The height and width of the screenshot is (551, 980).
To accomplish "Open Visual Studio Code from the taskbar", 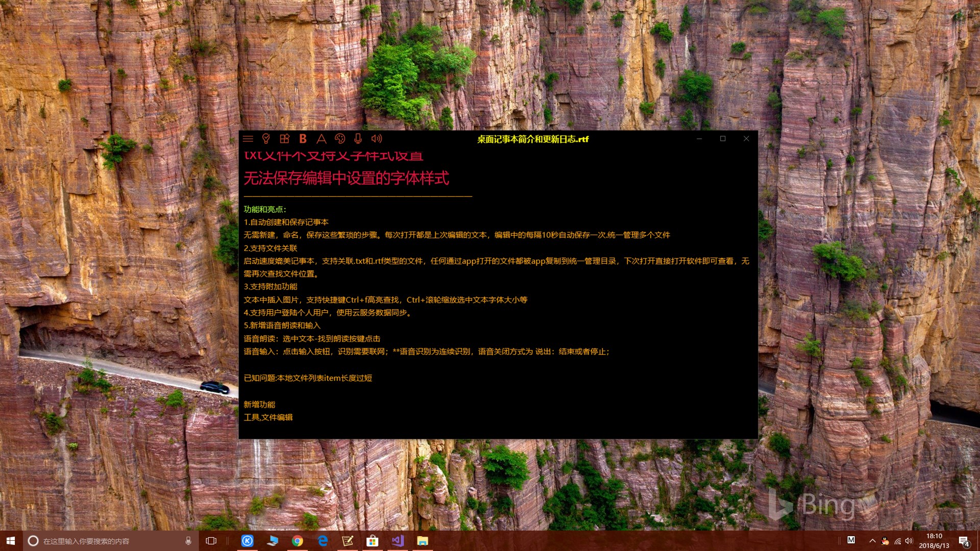I will (x=398, y=541).
